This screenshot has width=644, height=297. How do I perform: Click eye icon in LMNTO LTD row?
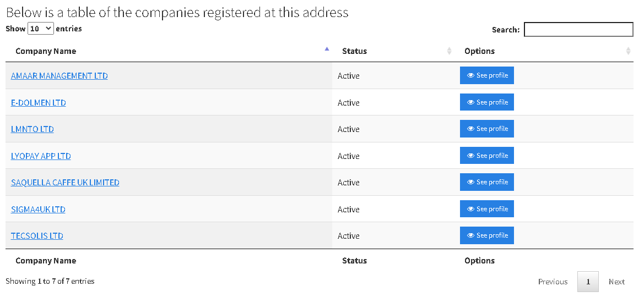(x=471, y=129)
